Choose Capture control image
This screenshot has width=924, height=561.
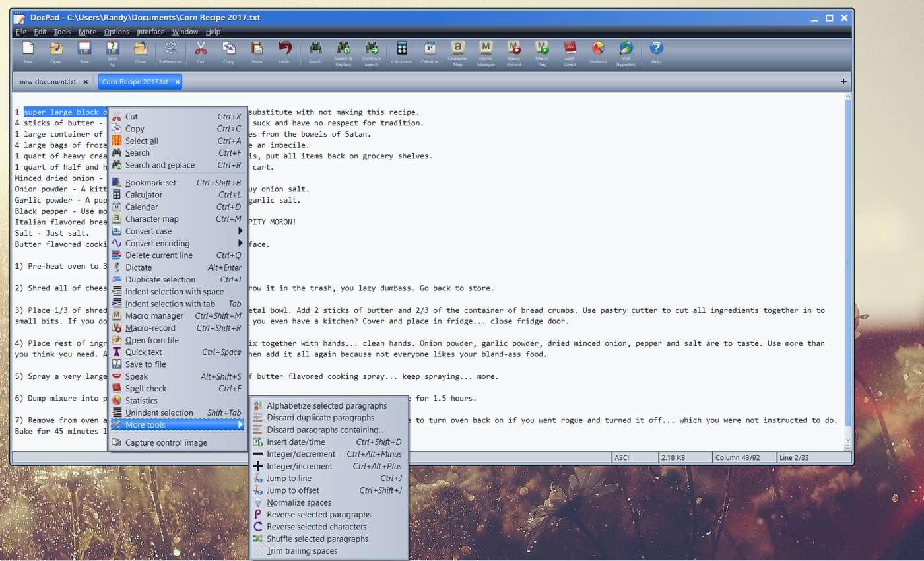[178, 443]
